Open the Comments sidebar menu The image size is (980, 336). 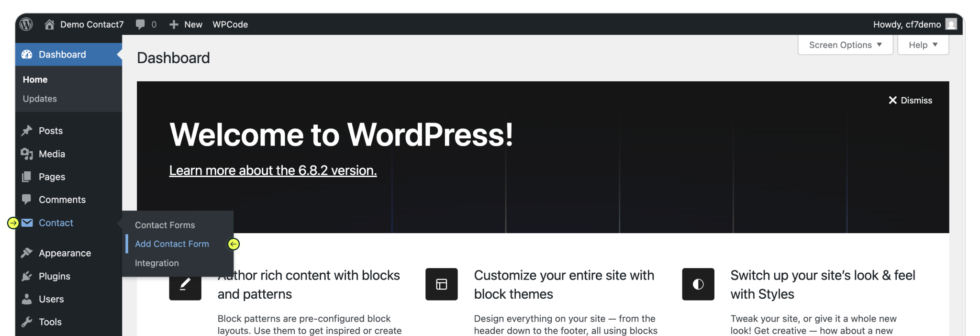tap(68, 200)
